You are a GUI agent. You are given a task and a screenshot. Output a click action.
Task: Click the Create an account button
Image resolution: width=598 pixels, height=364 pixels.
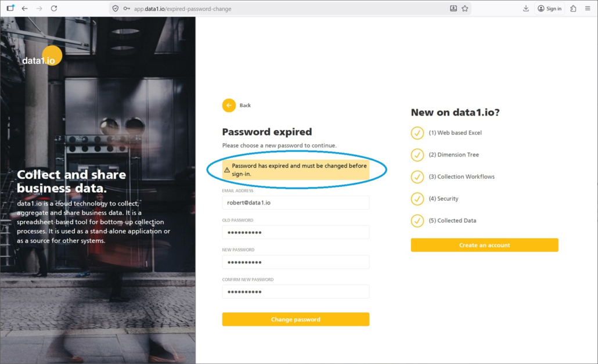coord(484,245)
